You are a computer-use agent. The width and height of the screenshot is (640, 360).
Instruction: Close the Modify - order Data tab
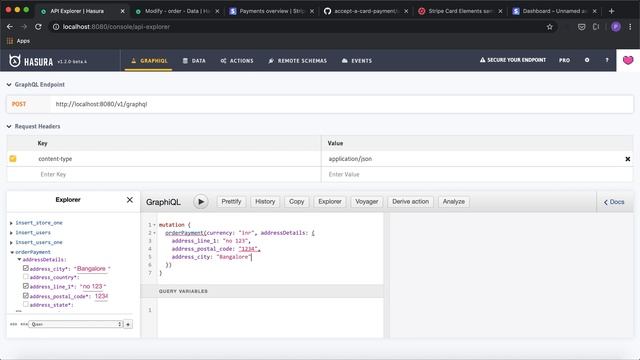(217, 11)
